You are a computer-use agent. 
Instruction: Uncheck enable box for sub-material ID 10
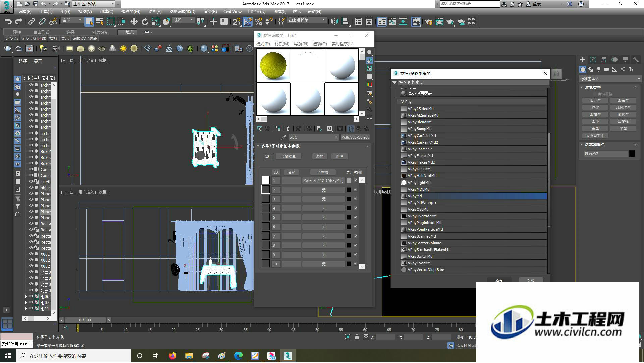pos(356,264)
